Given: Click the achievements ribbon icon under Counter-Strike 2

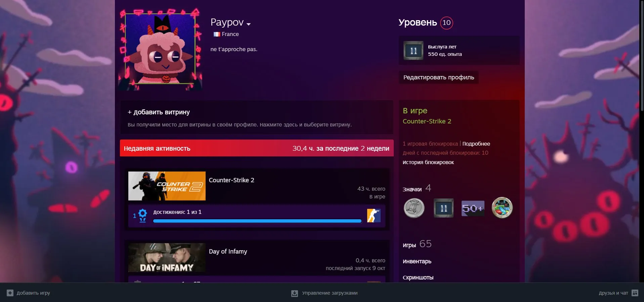Looking at the screenshot, I should point(142,216).
